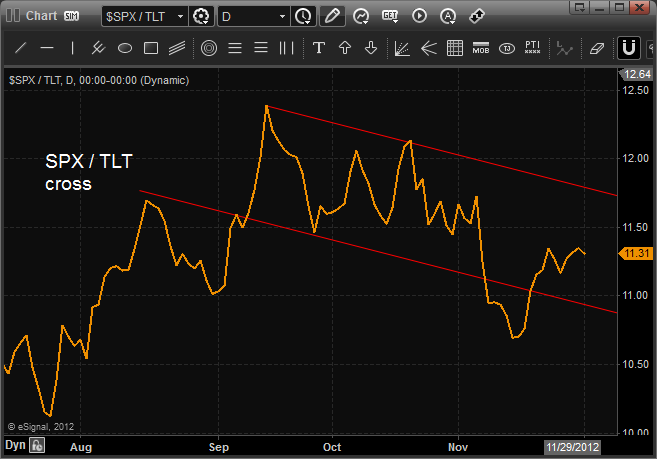Select the horizontal line tool

[47, 48]
